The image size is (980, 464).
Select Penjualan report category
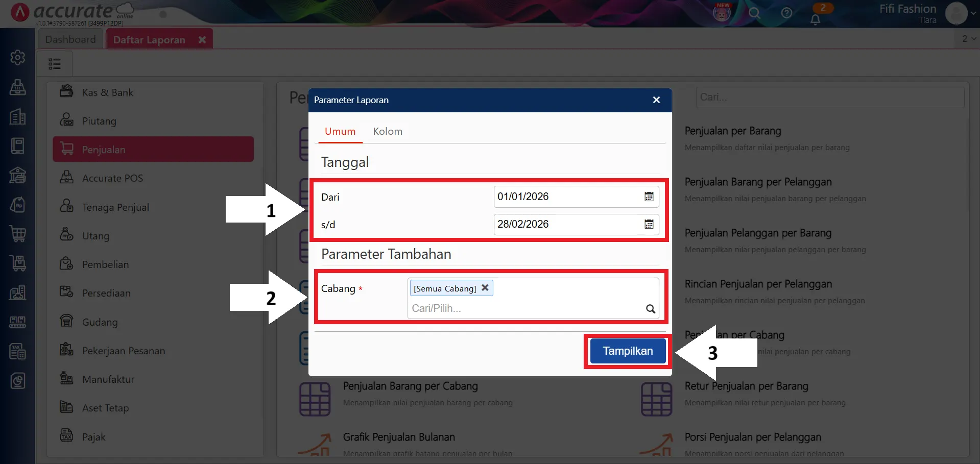pyautogui.click(x=153, y=149)
